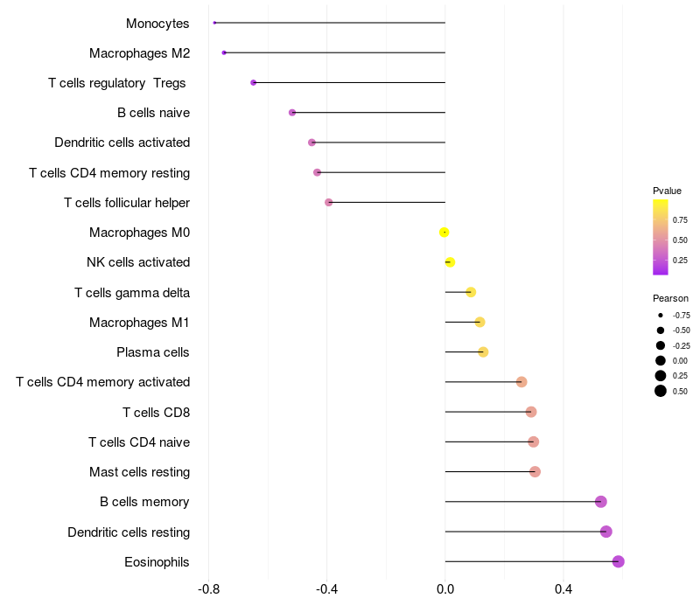Click the T cells CD8 dot
This screenshot has width=700, height=612.
[531, 412]
